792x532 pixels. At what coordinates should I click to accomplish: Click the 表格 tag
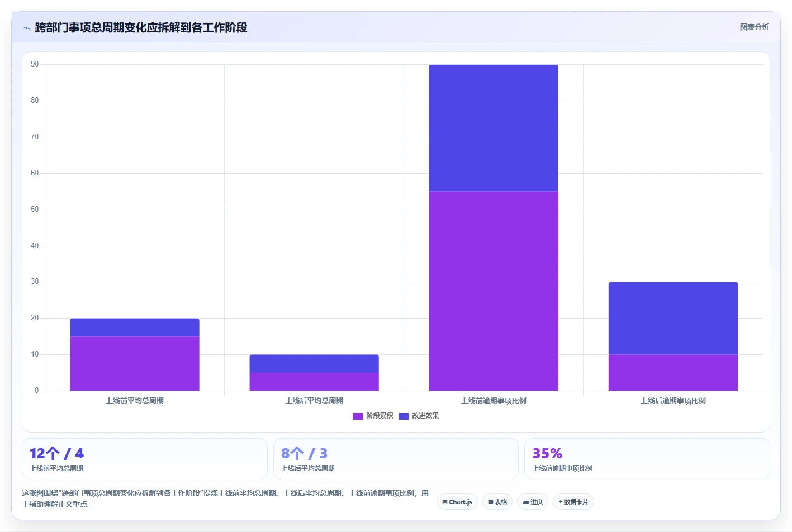pyautogui.click(x=497, y=502)
